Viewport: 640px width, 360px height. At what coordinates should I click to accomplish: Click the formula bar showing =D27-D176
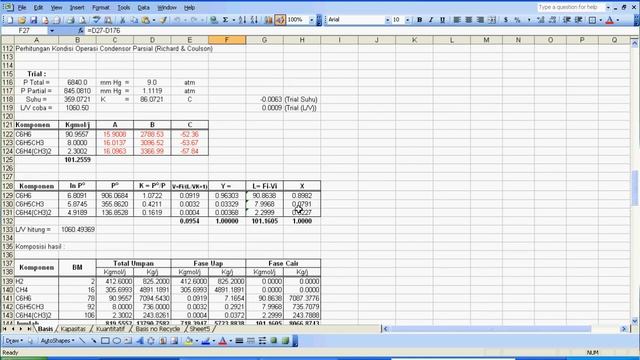coord(359,31)
